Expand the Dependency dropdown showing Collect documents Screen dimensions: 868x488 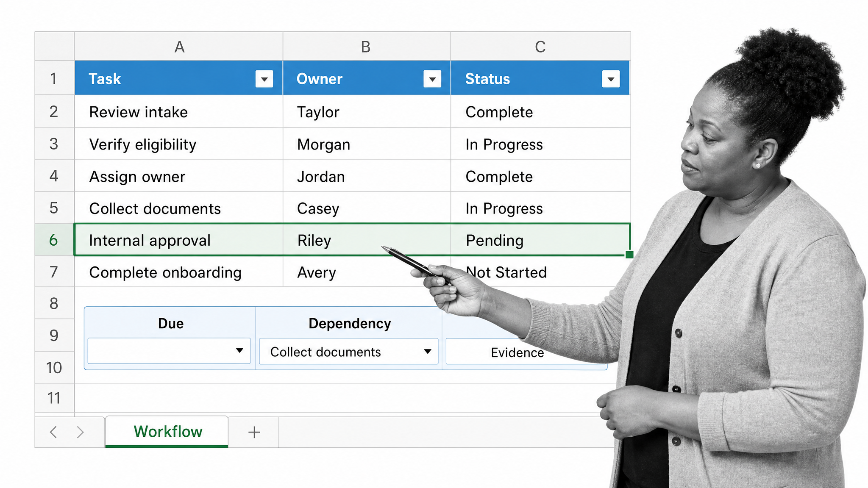pyautogui.click(x=349, y=351)
